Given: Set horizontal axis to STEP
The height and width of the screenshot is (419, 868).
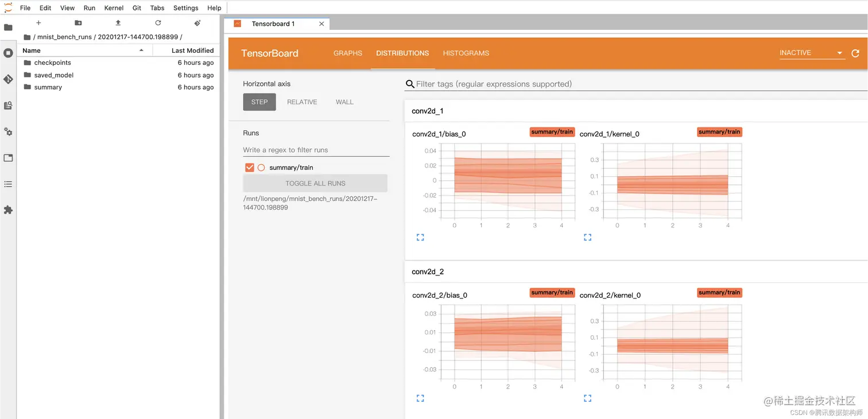Looking at the screenshot, I should pyautogui.click(x=259, y=102).
